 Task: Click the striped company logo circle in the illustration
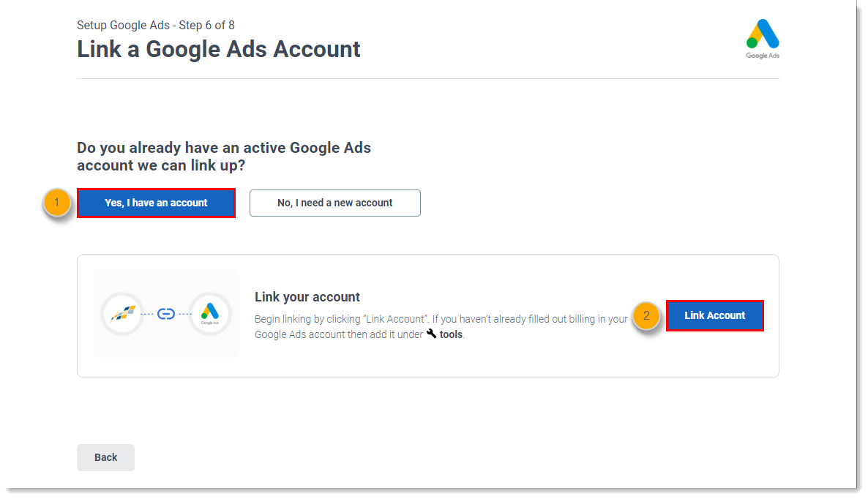click(x=121, y=314)
